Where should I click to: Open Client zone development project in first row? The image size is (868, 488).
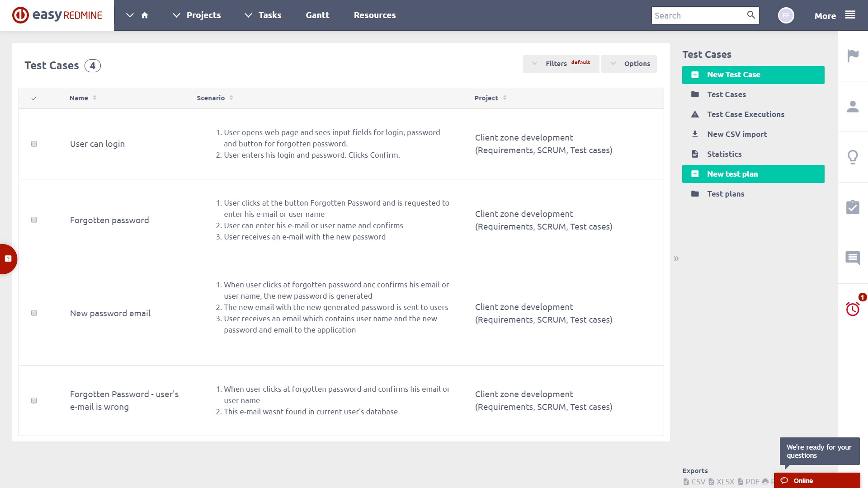pos(543,144)
